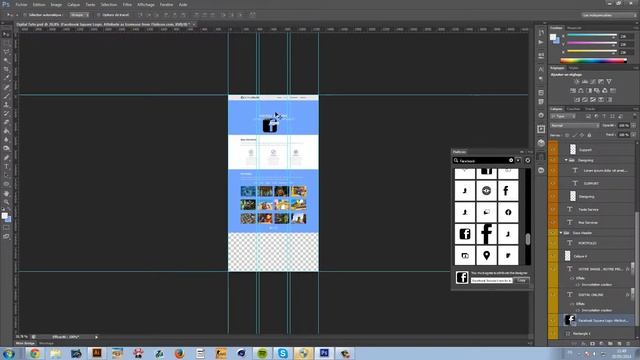Image resolution: width=640 pixels, height=360 pixels.
Task: Pick a color from the spectrum bar
Action: click(593, 60)
